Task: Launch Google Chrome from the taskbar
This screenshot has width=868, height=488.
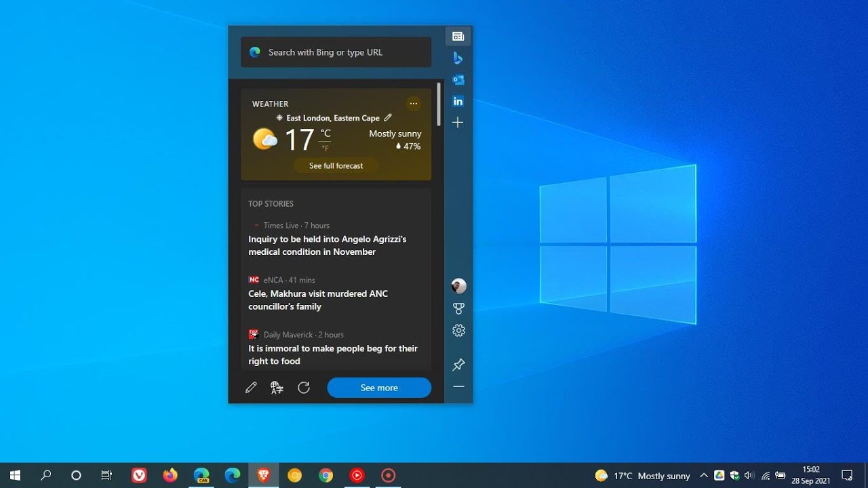Action: coord(326,475)
